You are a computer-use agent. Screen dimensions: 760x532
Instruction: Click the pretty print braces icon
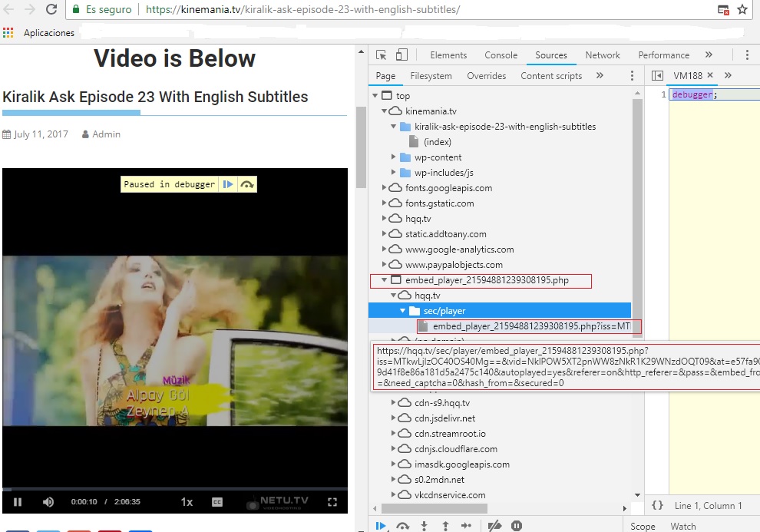[x=657, y=505]
